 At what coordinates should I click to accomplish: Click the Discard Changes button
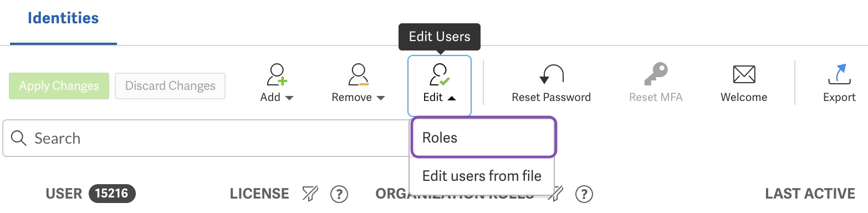(170, 86)
